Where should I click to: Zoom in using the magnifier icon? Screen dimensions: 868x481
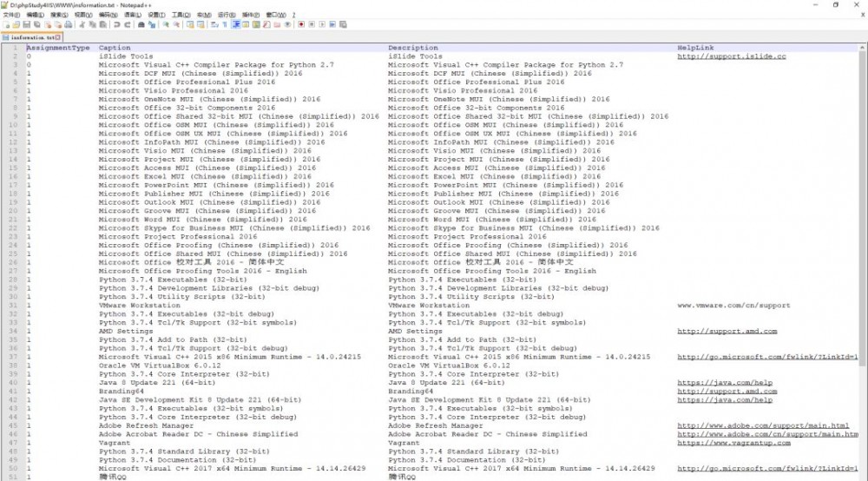pos(166,24)
